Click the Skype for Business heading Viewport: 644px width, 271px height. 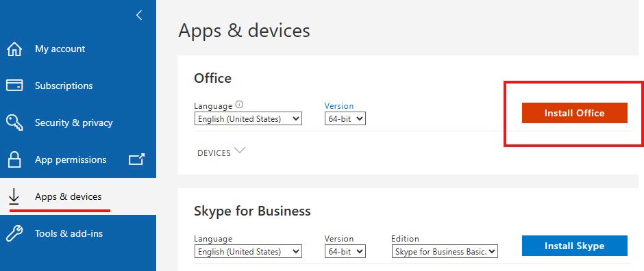(x=252, y=211)
